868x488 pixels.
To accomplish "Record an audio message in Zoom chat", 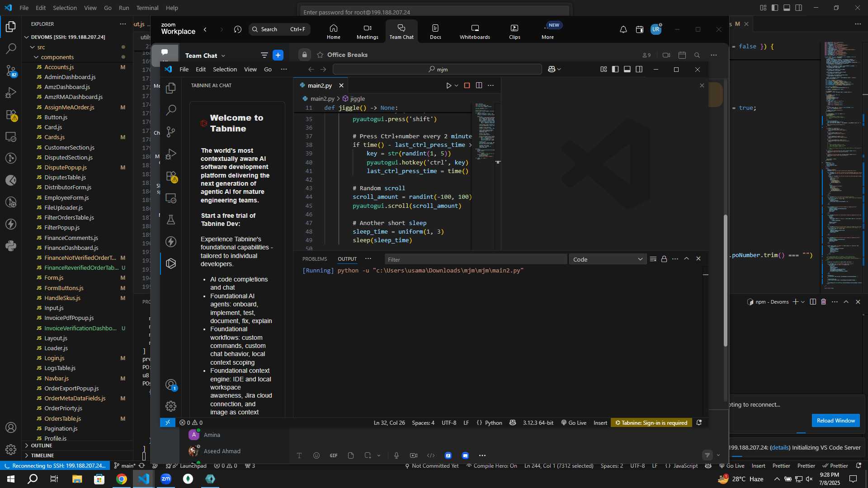I will tap(396, 455).
